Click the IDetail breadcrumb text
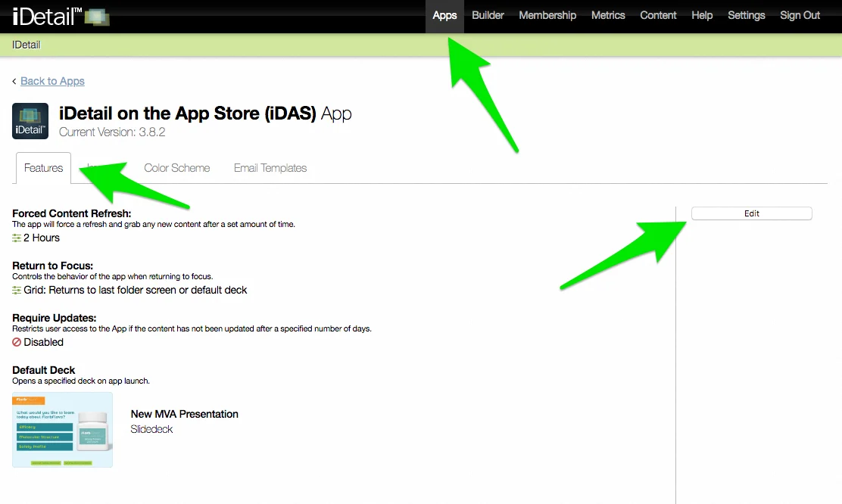The height and width of the screenshot is (504, 842). [26, 45]
